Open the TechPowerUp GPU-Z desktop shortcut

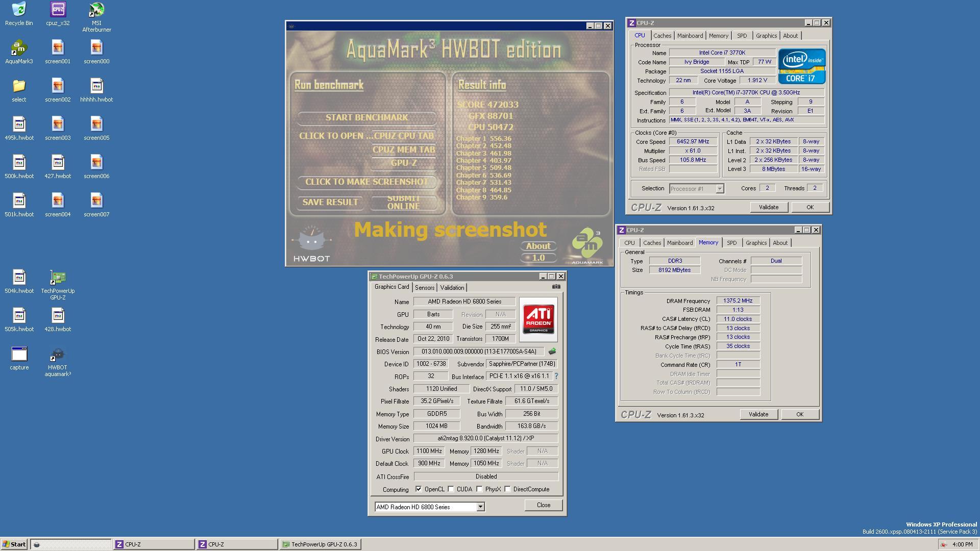pyautogui.click(x=58, y=285)
